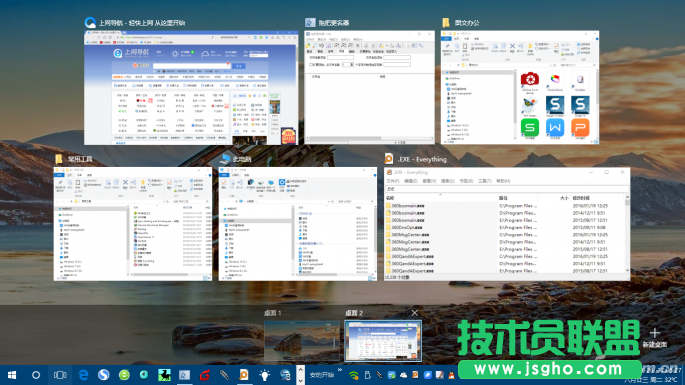Image resolution: width=685 pixels, height=385 pixels.
Task: Select the red camera shortcut icon
Action: pos(529,79)
